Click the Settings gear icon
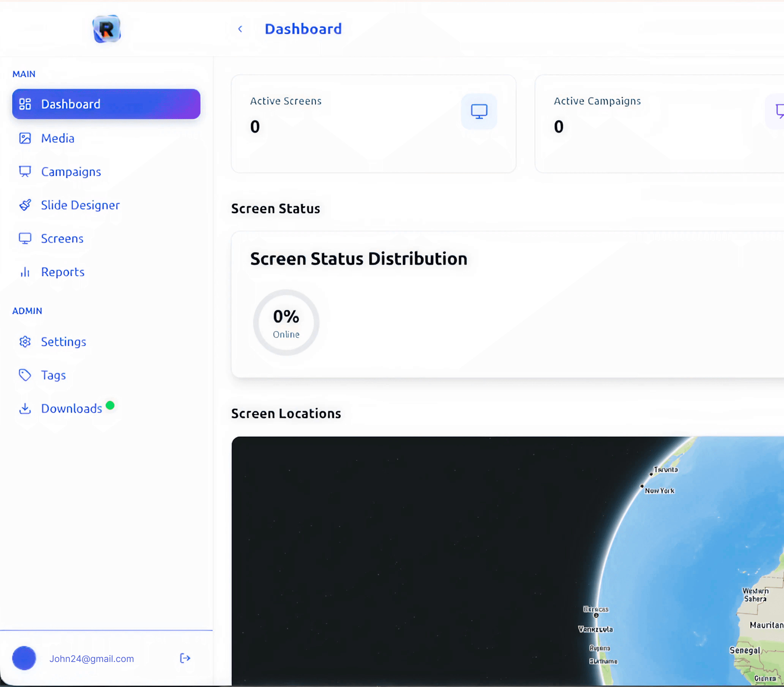Screen dimensions: 784x687 pos(24,342)
